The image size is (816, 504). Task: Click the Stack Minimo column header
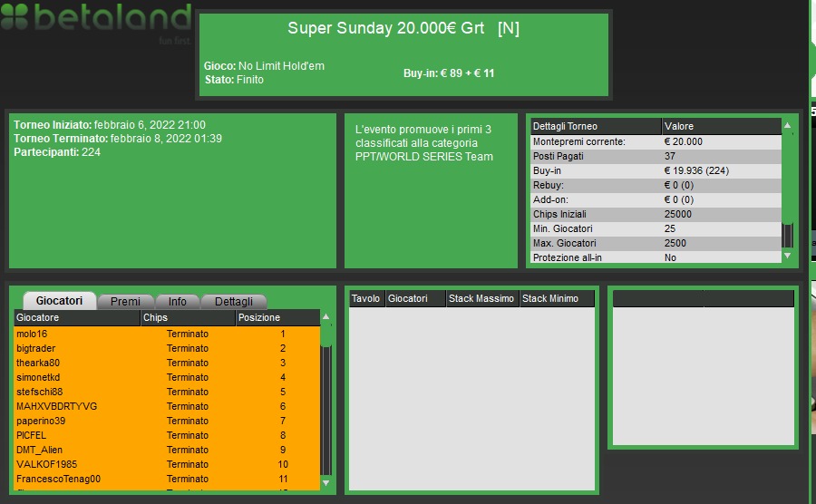coord(557,298)
